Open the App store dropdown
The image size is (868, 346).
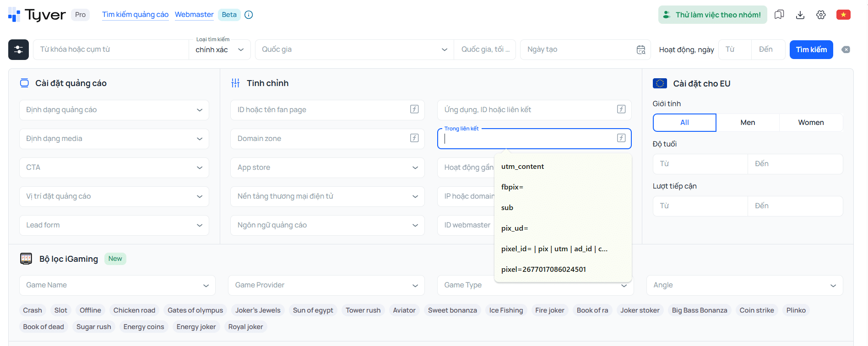(327, 168)
